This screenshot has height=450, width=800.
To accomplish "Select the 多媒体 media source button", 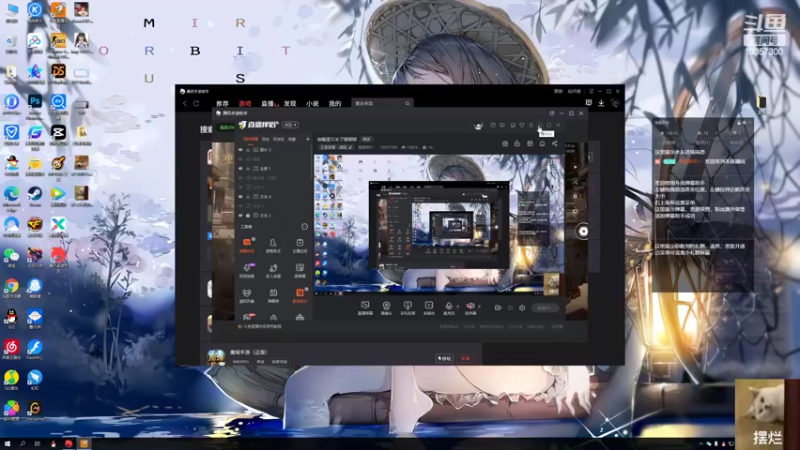I will (x=429, y=308).
